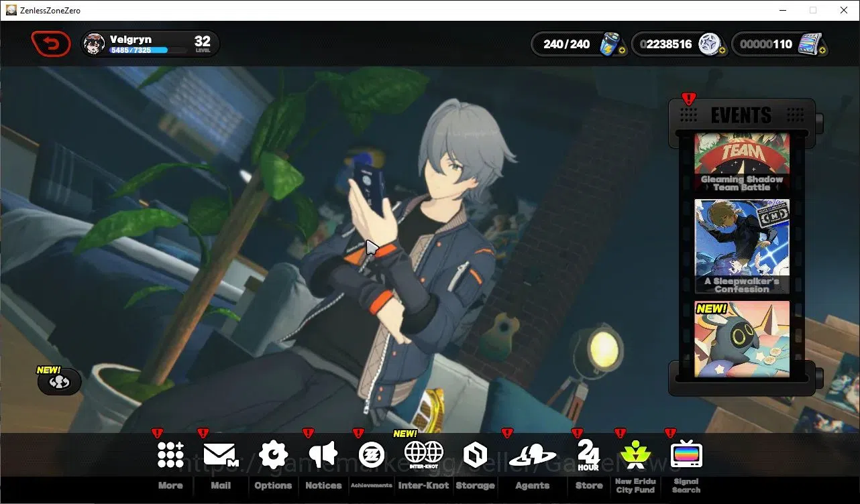Open Velgryn's profile avatar
860x504 pixels.
click(94, 44)
